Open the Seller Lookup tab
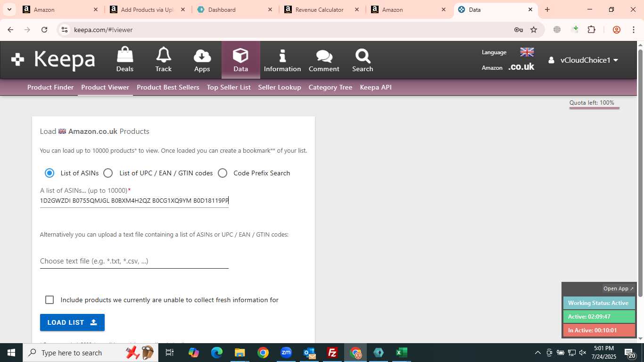The height and width of the screenshot is (362, 644). [280, 87]
